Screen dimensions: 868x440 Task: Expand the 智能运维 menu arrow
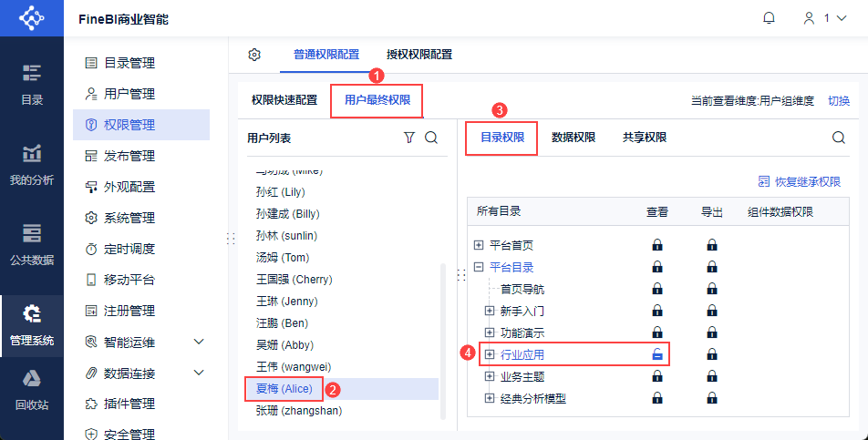[x=199, y=342]
